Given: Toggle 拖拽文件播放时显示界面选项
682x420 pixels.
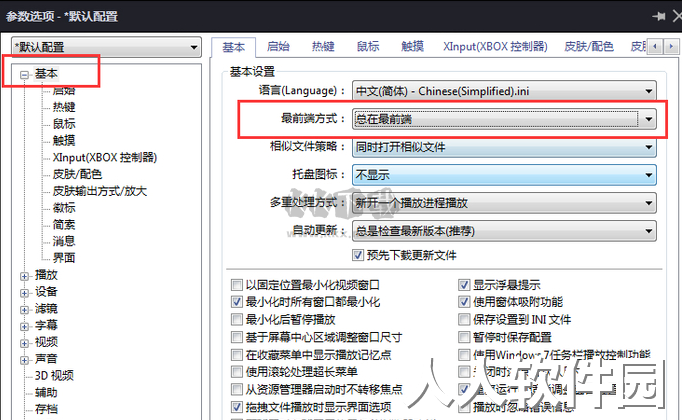Looking at the screenshot, I should pyautogui.click(x=237, y=407).
